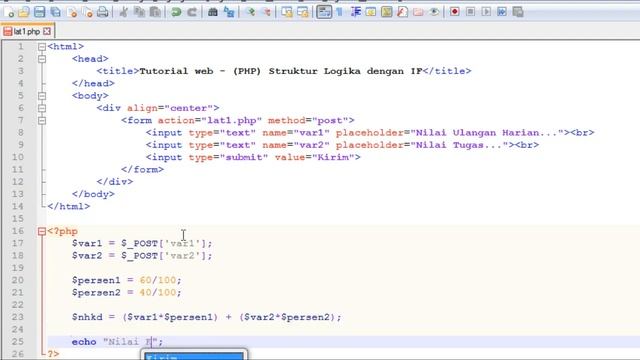Save the current file with the floppy disk icon
The image size is (640, 360).
coord(40,12)
